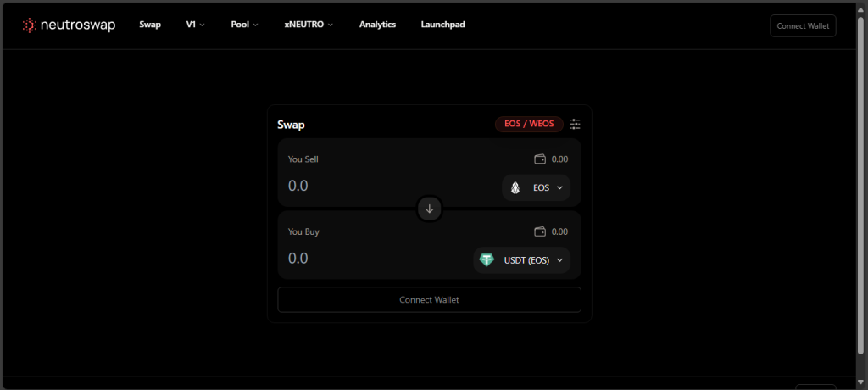Open USDT (EOS) buy token selector chevron
This screenshot has width=868, height=390.
[559, 260]
